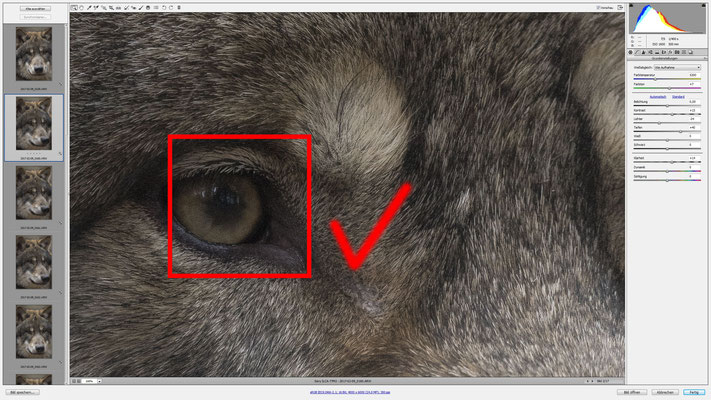This screenshot has width=711, height=400.
Task: Toggle full screen mode icon
Action: point(620,7)
